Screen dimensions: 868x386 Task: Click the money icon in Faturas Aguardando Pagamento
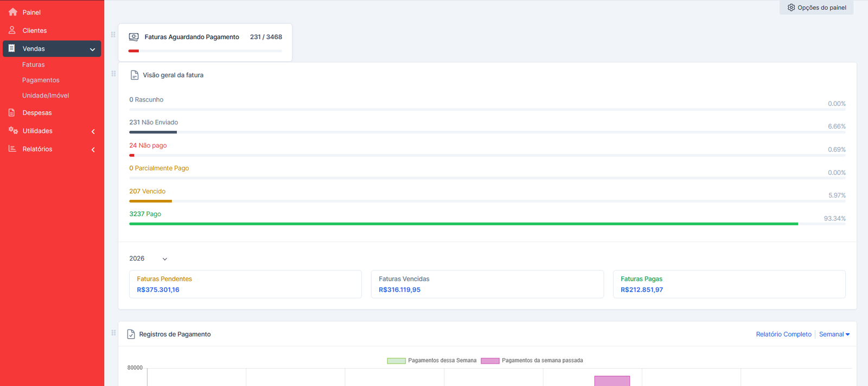(133, 37)
